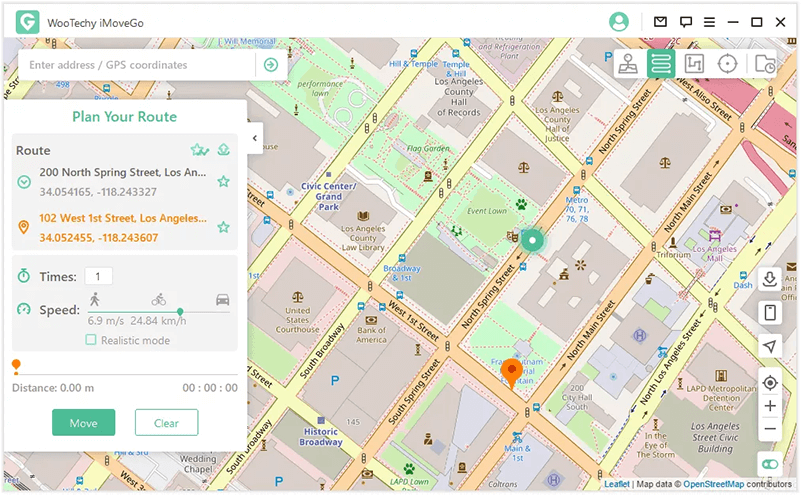Click the Clear button
This screenshot has width=801, height=495.
[166, 423]
